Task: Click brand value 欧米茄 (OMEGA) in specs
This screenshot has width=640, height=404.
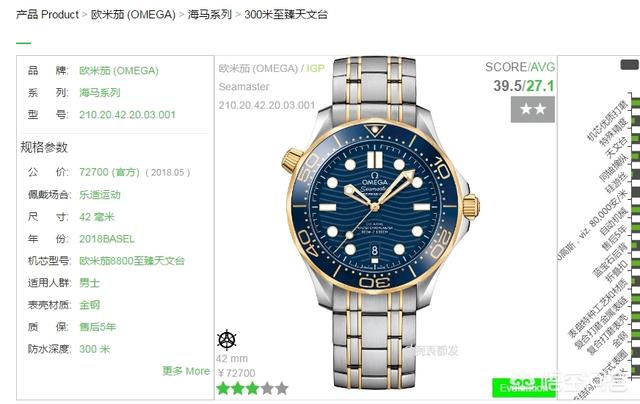Action: pyautogui.click(x=119, y=71)
